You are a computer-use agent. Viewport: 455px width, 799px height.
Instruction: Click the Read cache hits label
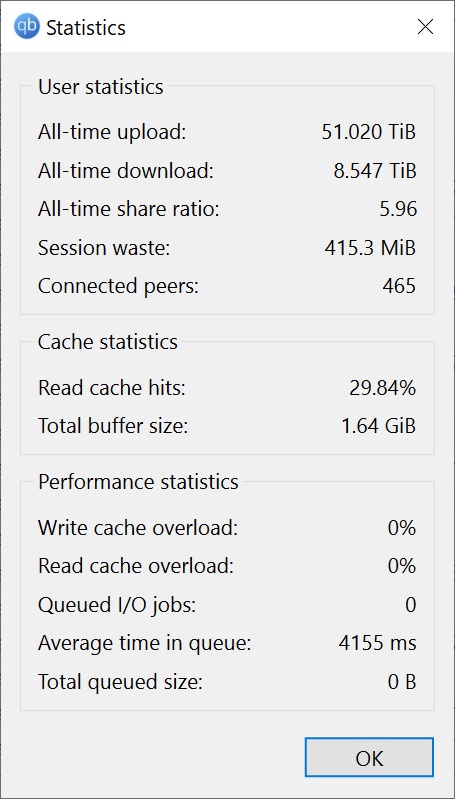tap(112, 388)
